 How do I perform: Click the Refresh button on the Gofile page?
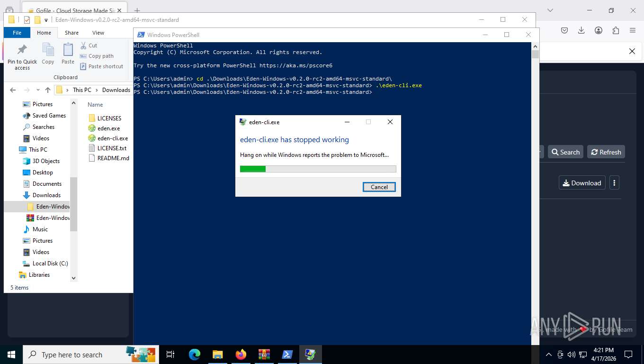point(606,152)
